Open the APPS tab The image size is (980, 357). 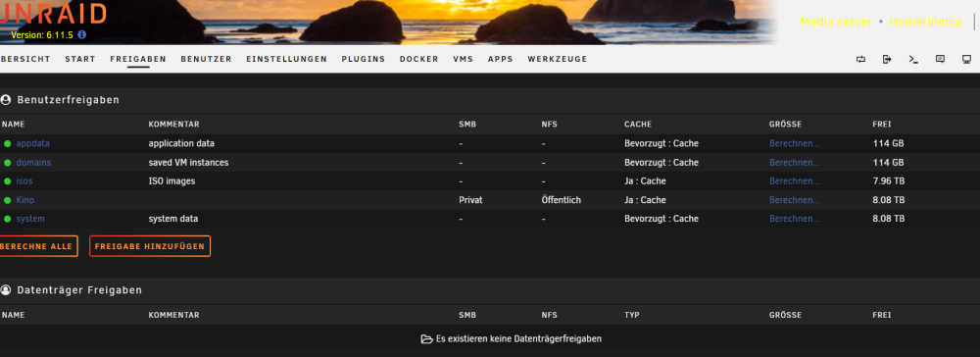coord(501,60)
